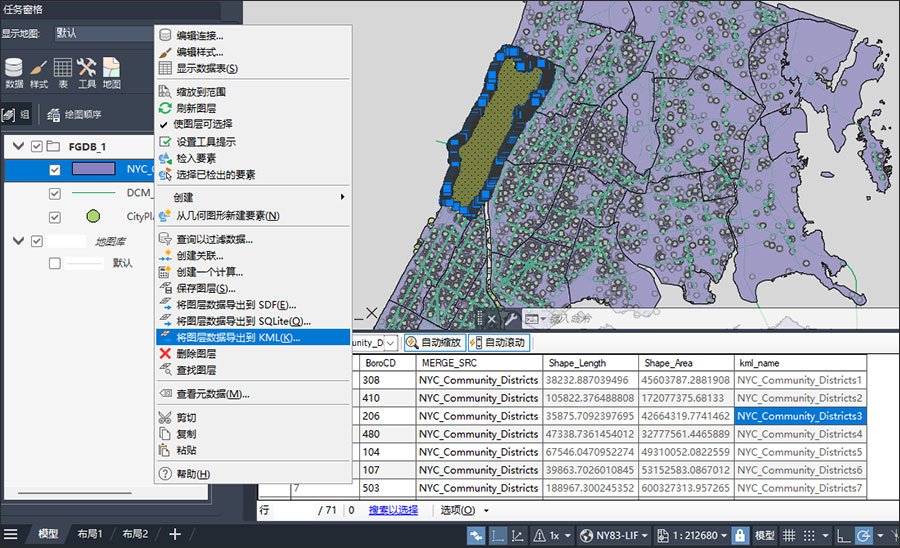Toggle 使图层可选择 checkmark menu item

(254, 124)
